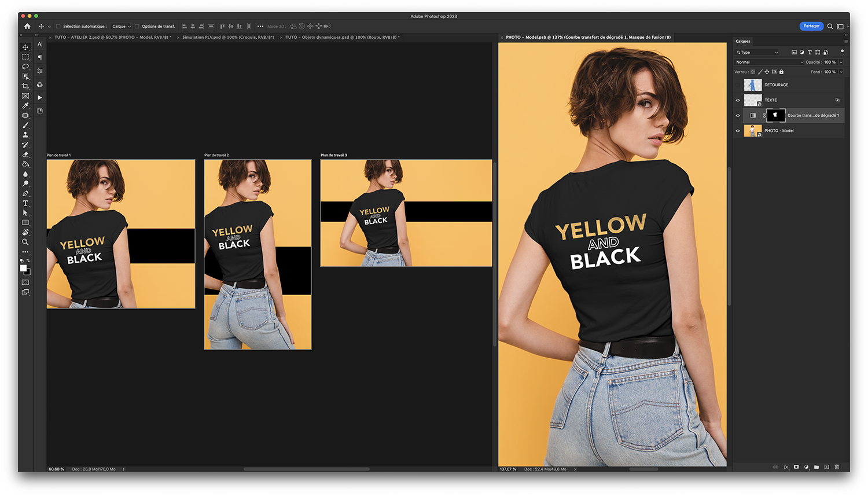The image size is (868, 496).
Task: Select the Pen tool
Action: tap(25, 193)
